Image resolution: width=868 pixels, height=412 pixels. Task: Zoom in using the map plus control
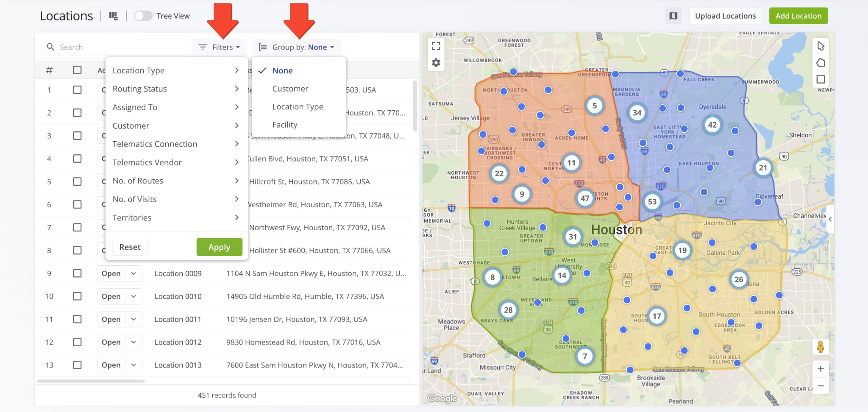(821, 368)
